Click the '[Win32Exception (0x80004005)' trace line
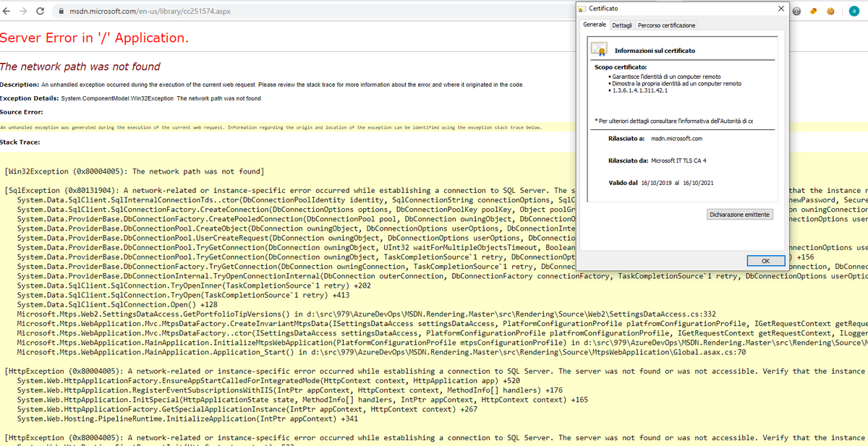 134,171
